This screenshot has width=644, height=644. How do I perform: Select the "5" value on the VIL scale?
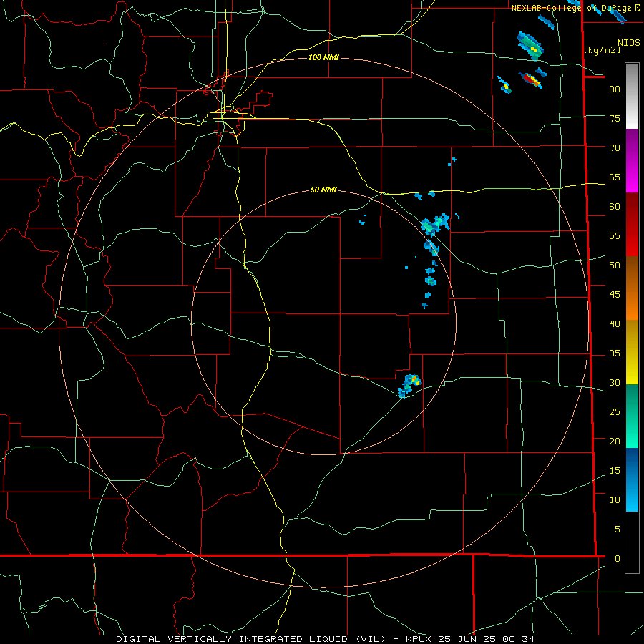tap(618, 530)
